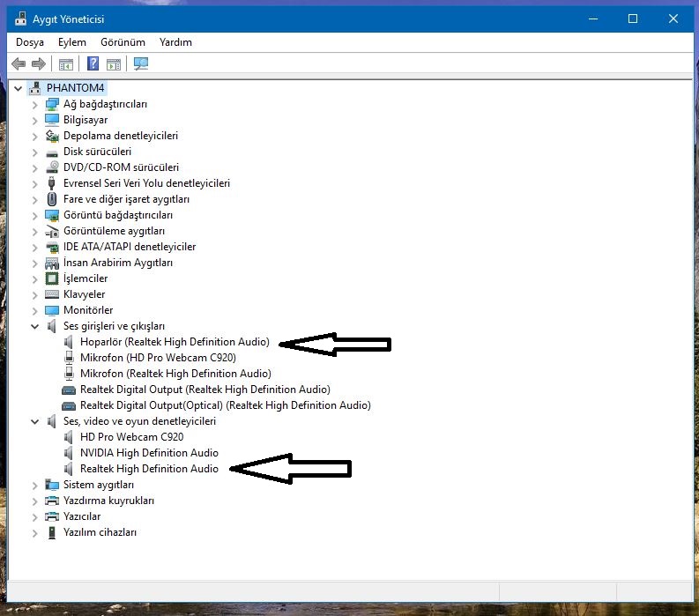This screenshot has width=699, height=616.
Task: Select the Bilgisayar label
Action: coord(86,120)
